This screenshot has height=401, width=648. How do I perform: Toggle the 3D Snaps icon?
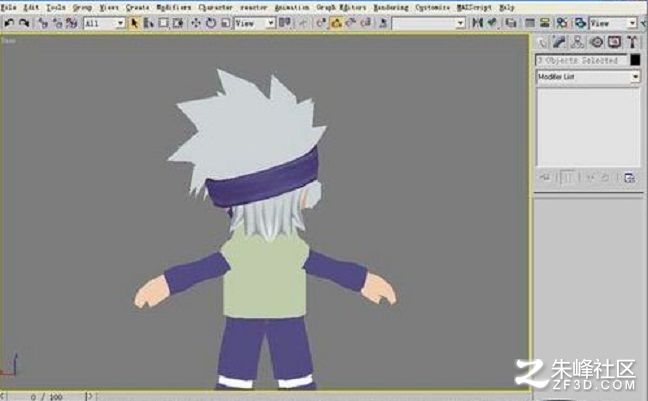coord(321,23)
